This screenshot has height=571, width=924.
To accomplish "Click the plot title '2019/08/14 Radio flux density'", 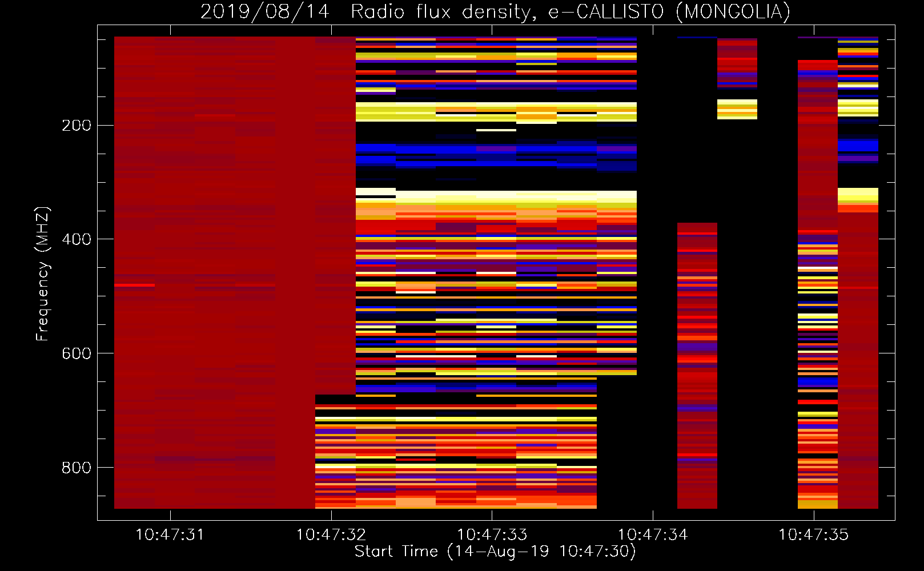I will pos(495,11).
